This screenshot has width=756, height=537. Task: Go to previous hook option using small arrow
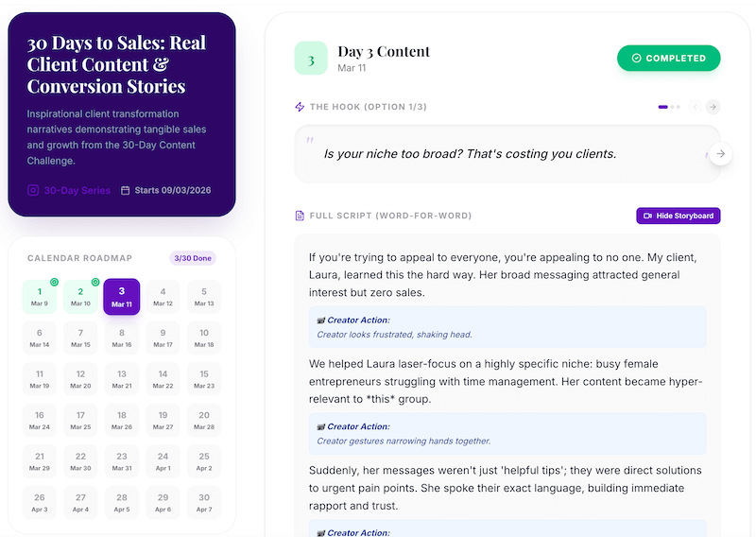695,107
